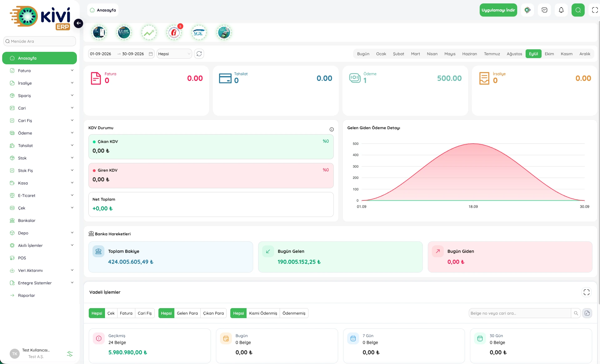Open the red GİB story with badge 5

pyautogui.click(x=174, y=32)
